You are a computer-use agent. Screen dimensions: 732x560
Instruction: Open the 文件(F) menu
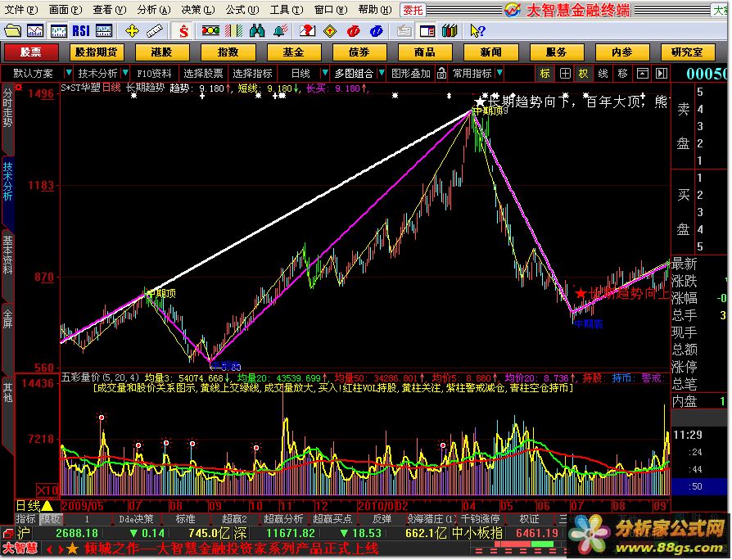pos(21,9)
